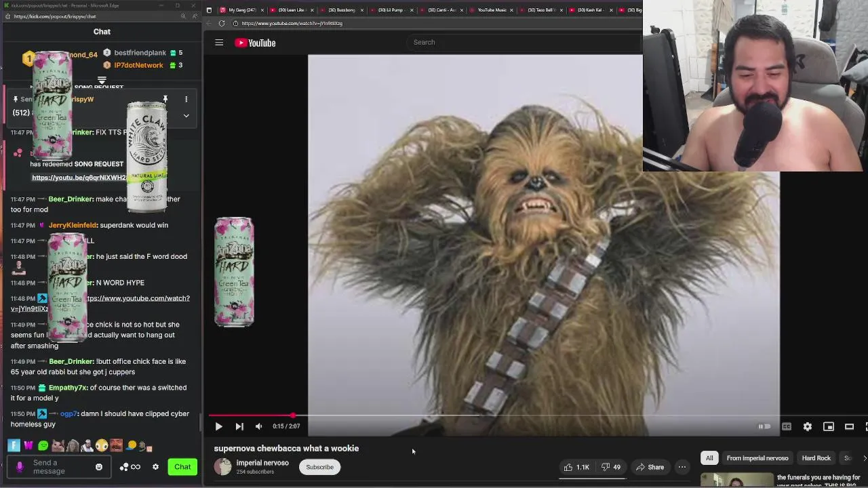
Task: Open YouTube hamburger guide menu
Action: click(219, 43)
